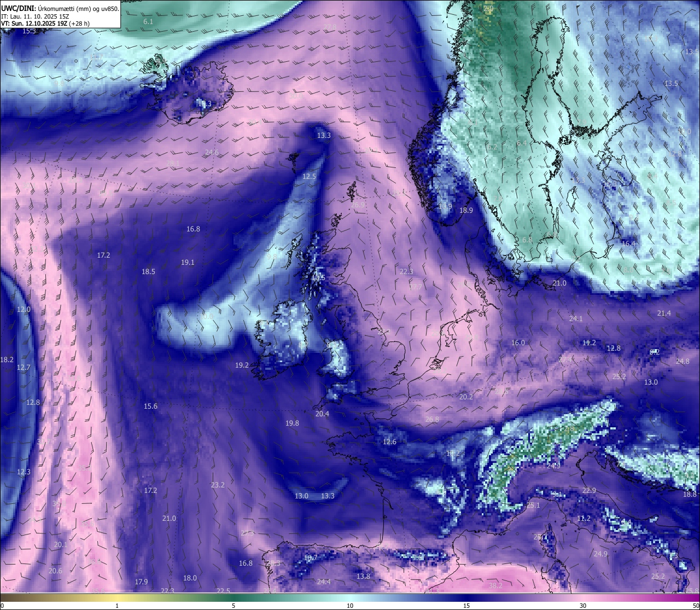The height and width of the screenshot is (610, 700).
Task: Click the 26.8 value label
Action: click(x=432, y=419)
